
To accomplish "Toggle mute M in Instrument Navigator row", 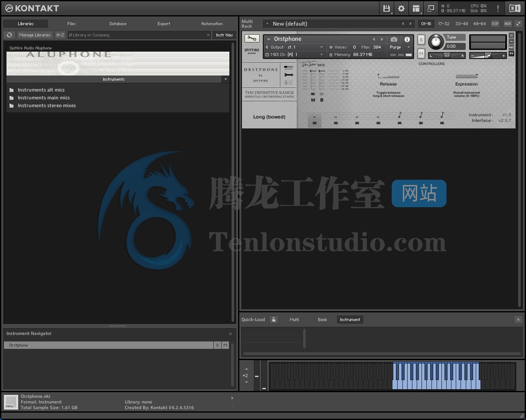I will [x=225, y=345].
